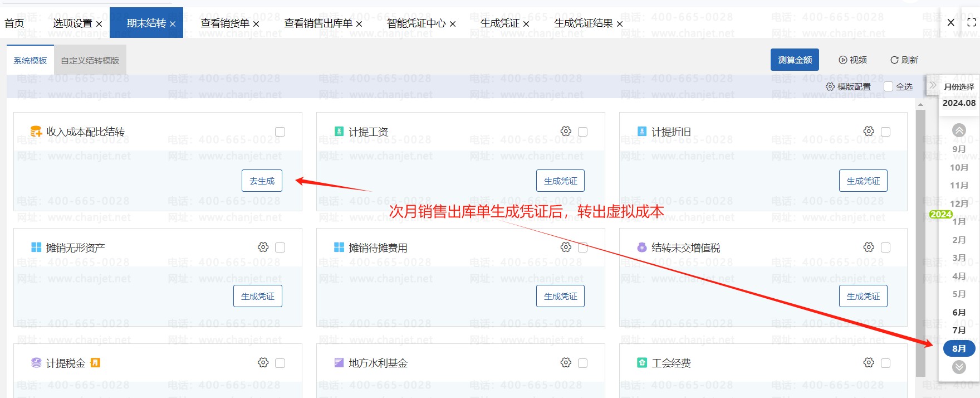Select month 6月 in month picker
This screenshot has width=980, height=398.
click(x=959, y=312)
